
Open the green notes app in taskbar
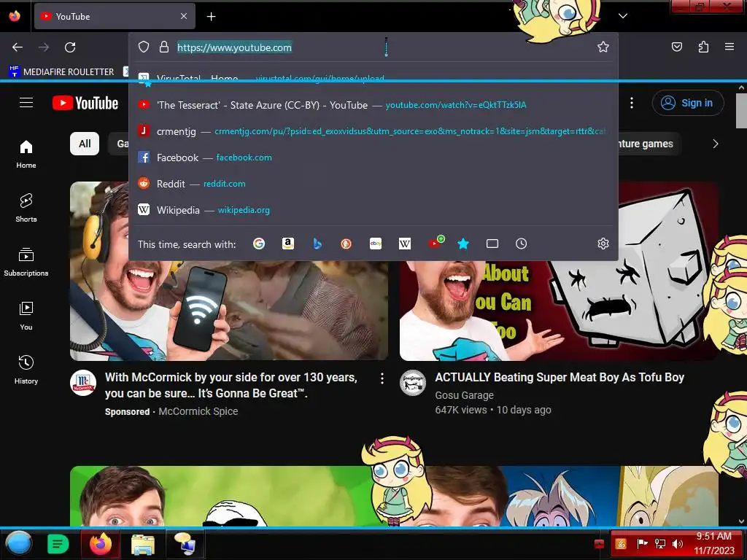(x=58, y=544)
